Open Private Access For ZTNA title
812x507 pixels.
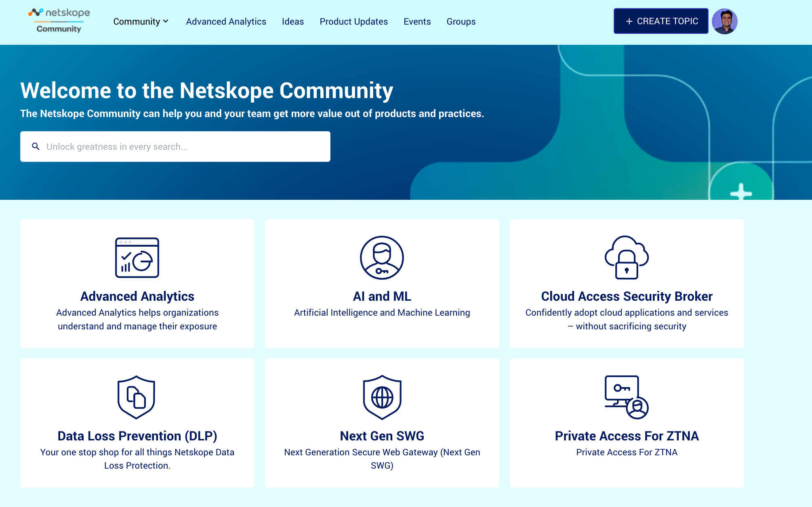tap(627, 436)
